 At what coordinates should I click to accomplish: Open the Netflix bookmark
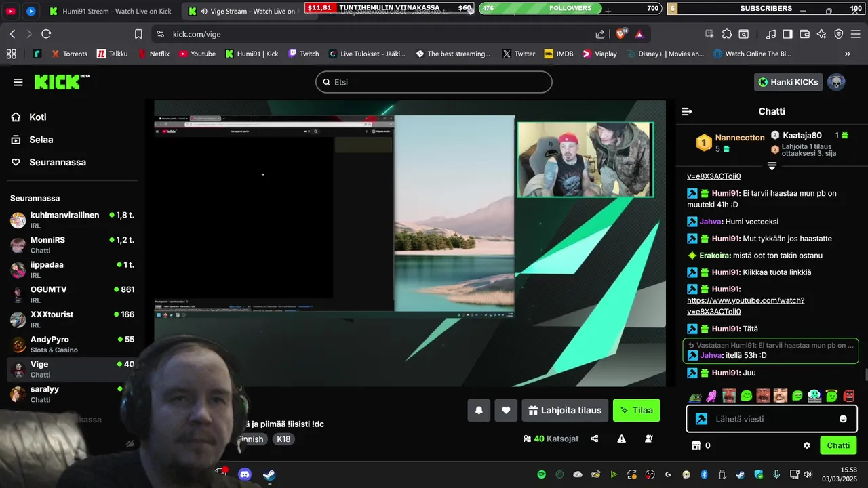coord(154,54)
